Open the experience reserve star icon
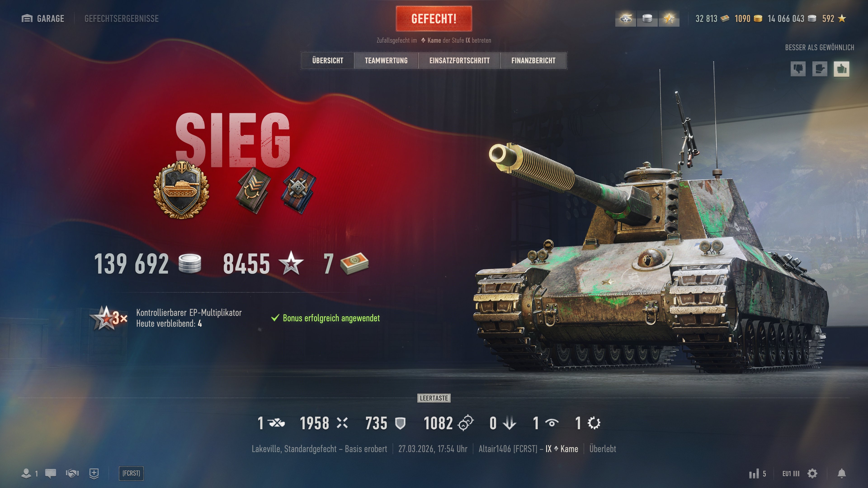The width and height of the screenshot is (868, 488). 669,19
